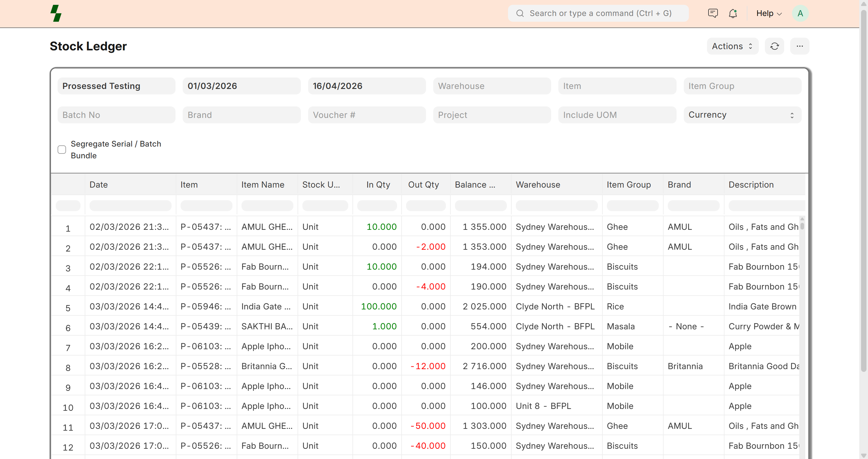Open the Currency dropdown selector
868x459 pixels.
[x=742, y=115]
